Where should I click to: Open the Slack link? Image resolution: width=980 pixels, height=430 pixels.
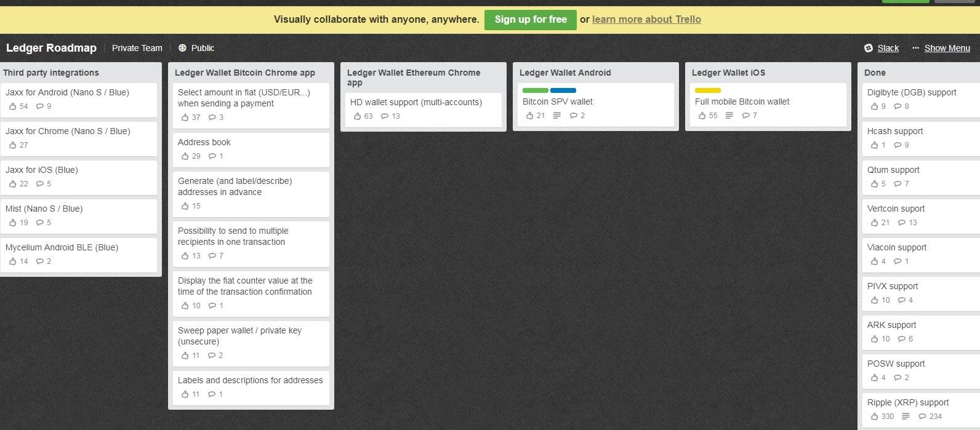pos(888,48)
